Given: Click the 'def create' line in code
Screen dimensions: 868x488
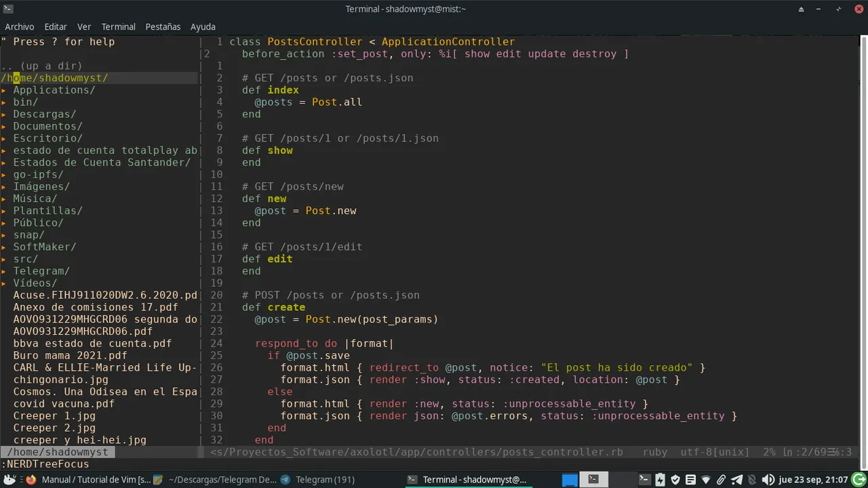Looking at the screenshot, I should click(273, 307).
